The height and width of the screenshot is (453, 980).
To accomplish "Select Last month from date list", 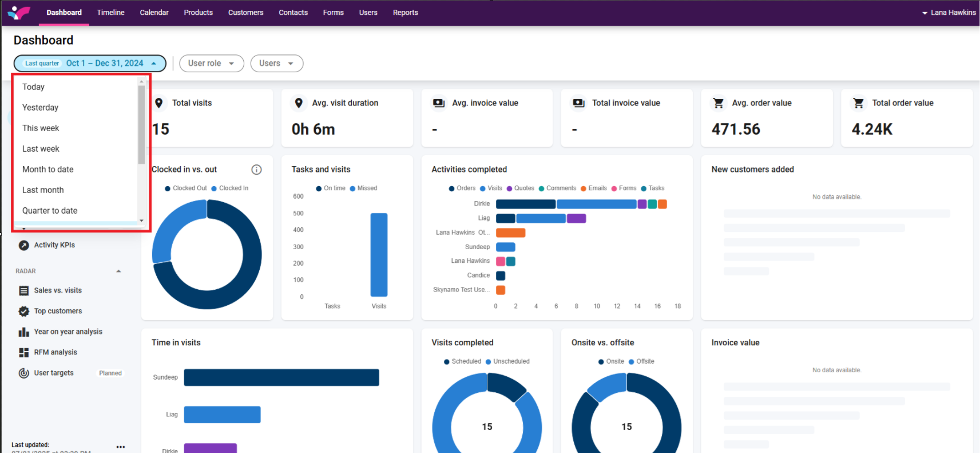I will click(43, 190).
